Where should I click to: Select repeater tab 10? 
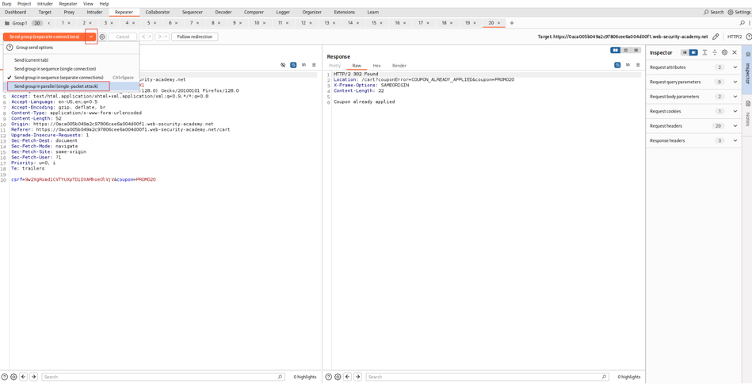pyautogui.click(x=257, y=23)
